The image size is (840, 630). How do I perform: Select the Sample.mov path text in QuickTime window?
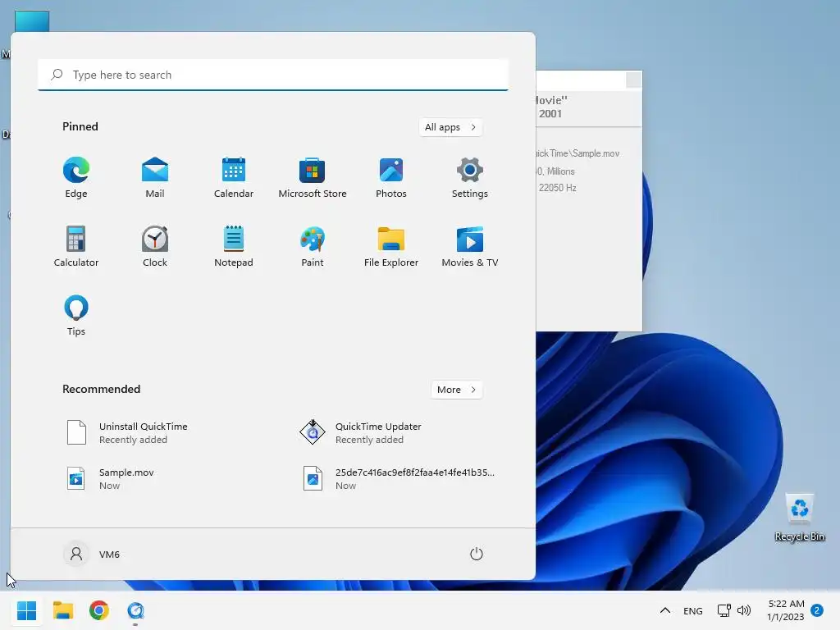point(577,153)
